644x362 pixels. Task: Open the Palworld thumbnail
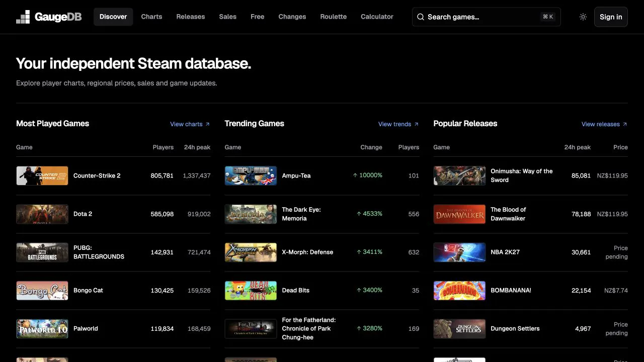tap(42, 328)
